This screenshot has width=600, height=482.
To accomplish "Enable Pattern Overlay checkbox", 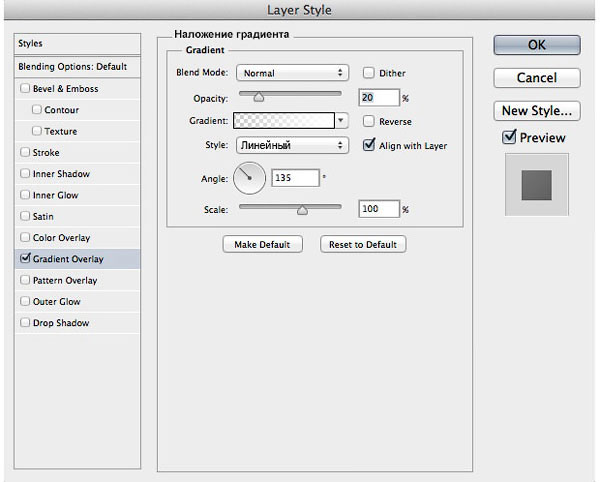I will pos(25,280).
